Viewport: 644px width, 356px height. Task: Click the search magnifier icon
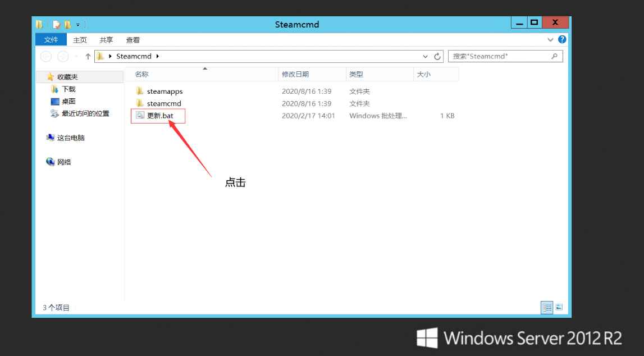555,56
